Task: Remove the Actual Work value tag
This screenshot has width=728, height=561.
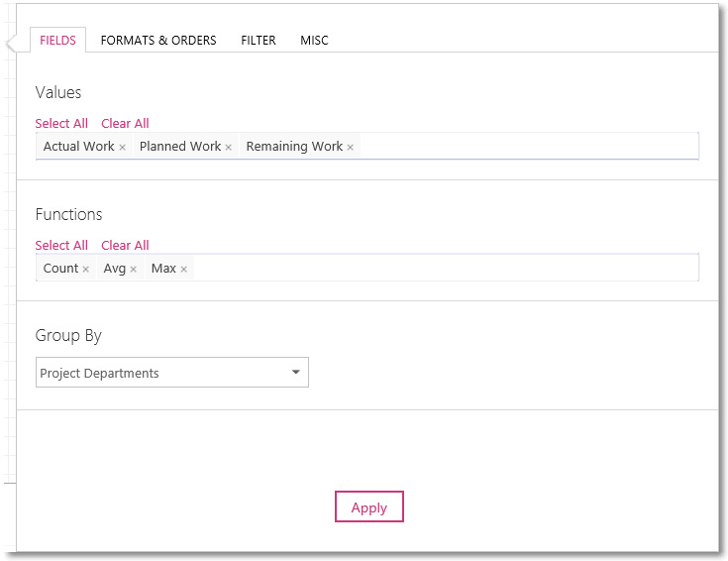Action: click(122, 148)
